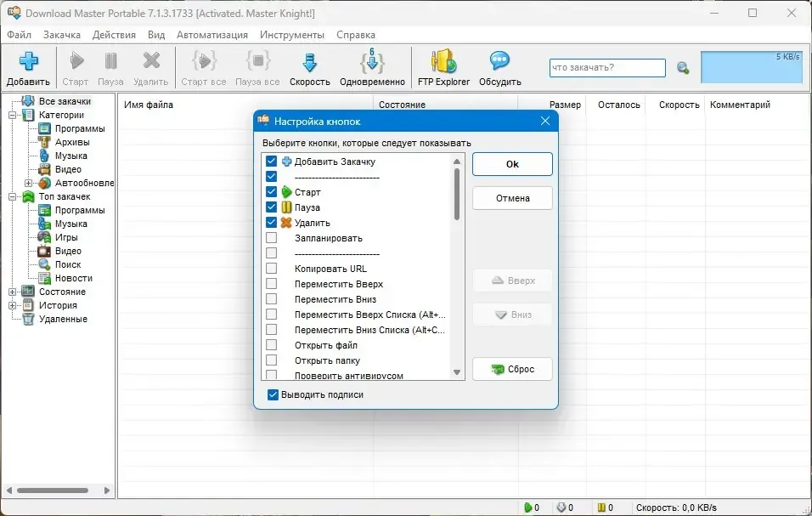Click the 'что закачать?' search field
Viewport: 812px width, 516px height.
pyautogui.click(x=607, y=68)
